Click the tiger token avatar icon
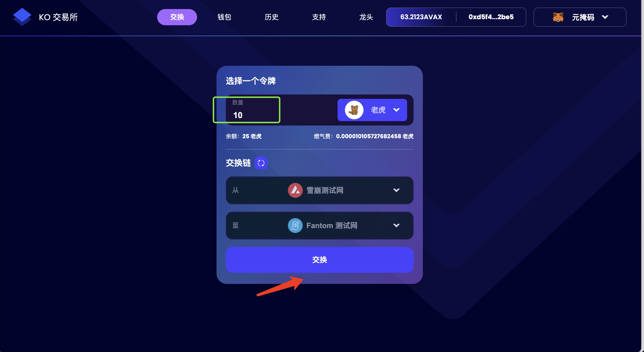The image size is (644, 352). [x=354, y=110]
